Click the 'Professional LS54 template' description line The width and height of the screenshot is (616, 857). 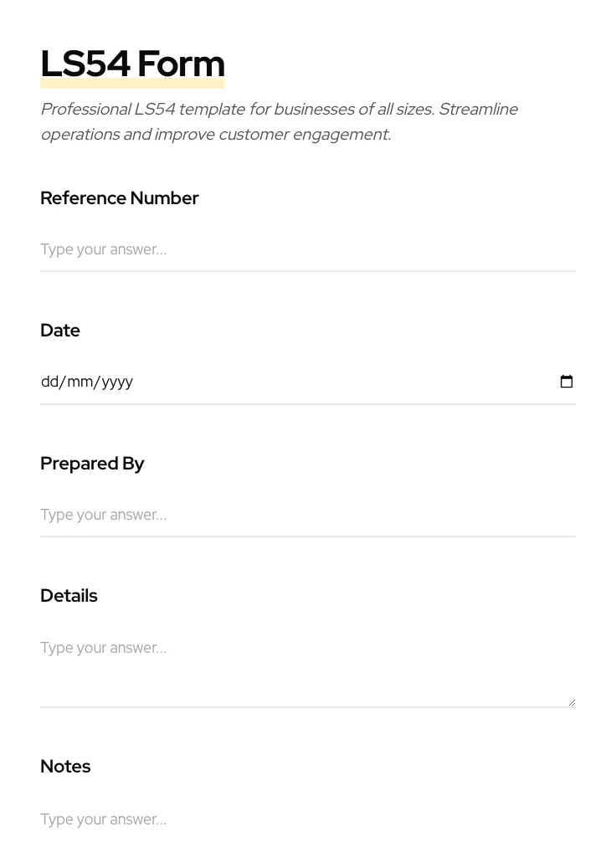(279, 110)
